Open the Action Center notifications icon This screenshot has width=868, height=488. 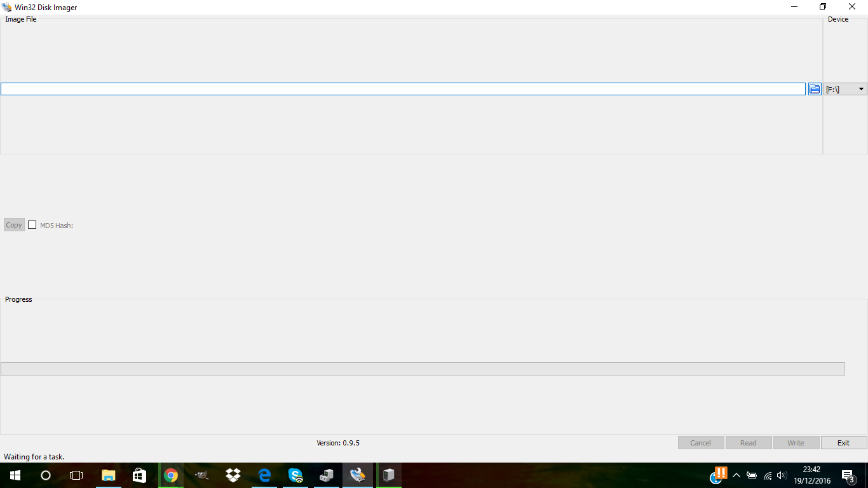pos(847,475)
